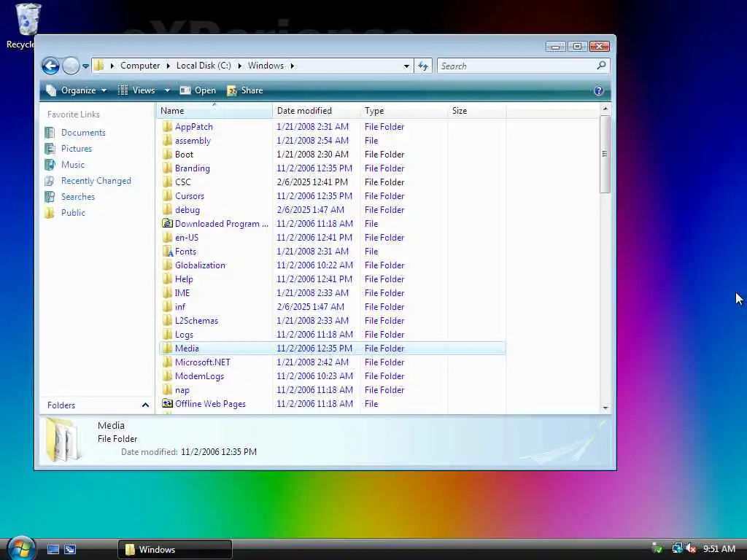Screen dimensions: 747x560
Task: Select the en-US folder icon
Action: pyautogui.click(x=167, y=237)
